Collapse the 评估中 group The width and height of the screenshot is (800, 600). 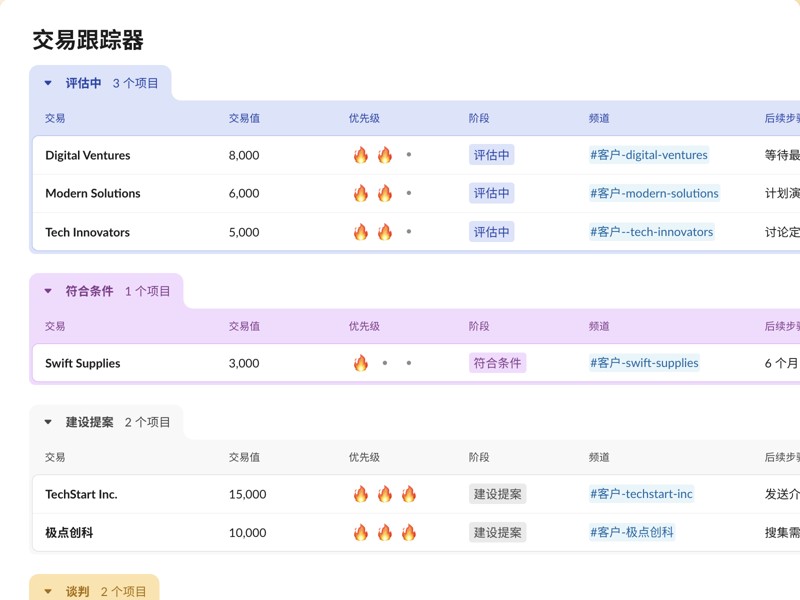tap(46, 83)
